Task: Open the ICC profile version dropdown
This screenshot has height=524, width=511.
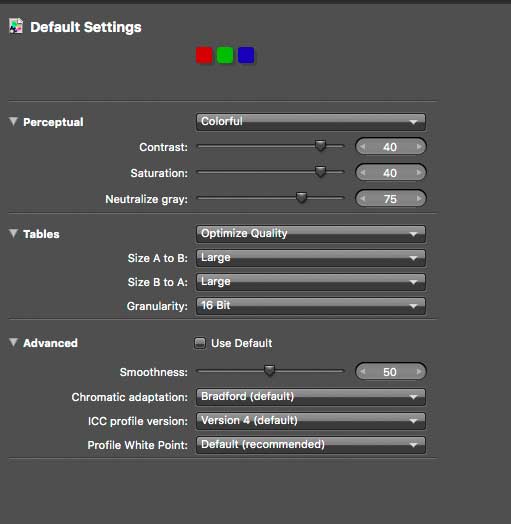Action: [x=311, y=421]
